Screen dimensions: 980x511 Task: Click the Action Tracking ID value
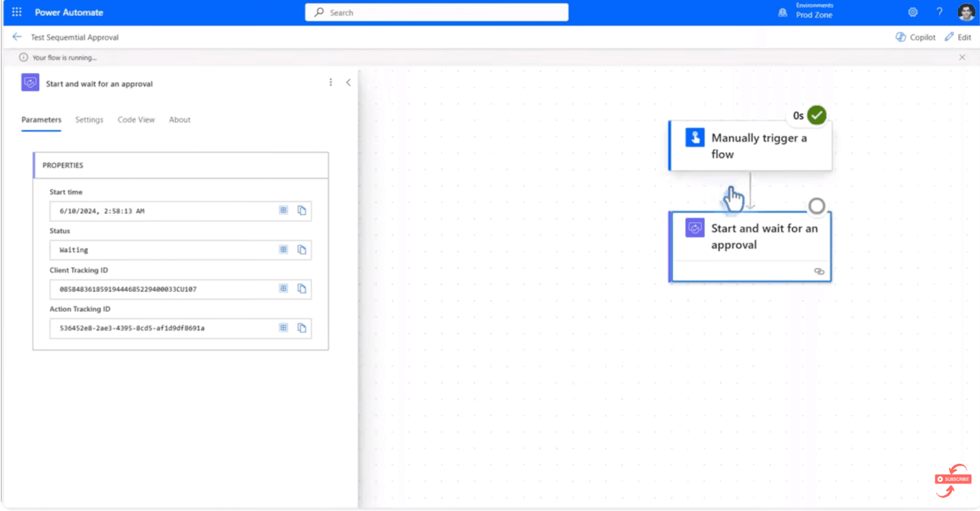[181, 329]
